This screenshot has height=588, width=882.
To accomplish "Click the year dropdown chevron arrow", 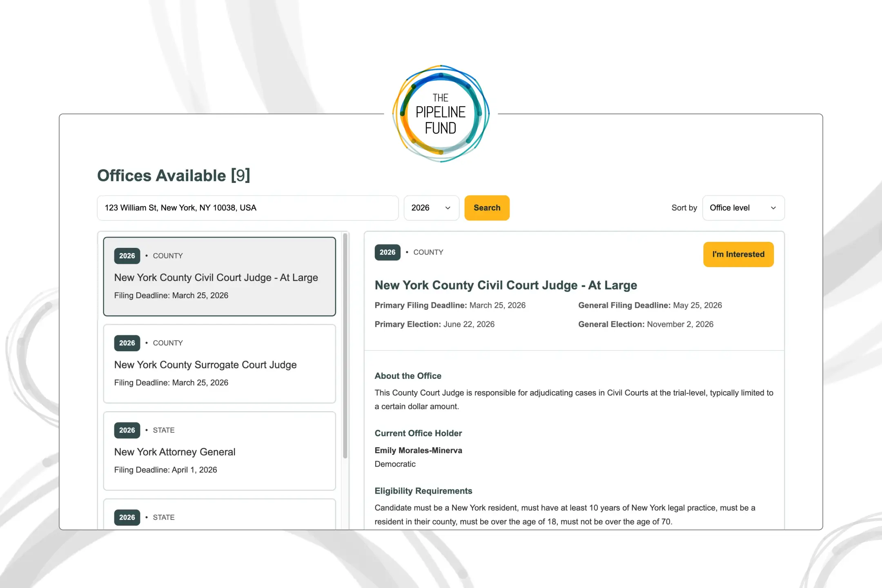I will [448, 208].
